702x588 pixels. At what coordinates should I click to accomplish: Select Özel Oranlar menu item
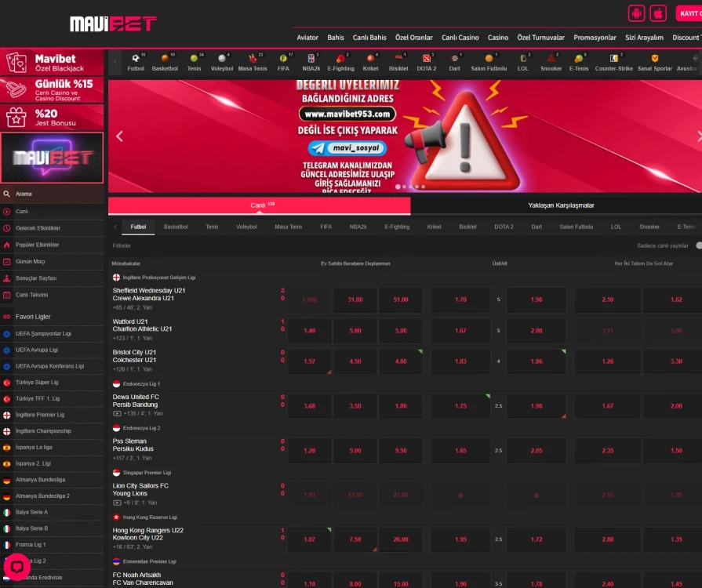[413, 38]
